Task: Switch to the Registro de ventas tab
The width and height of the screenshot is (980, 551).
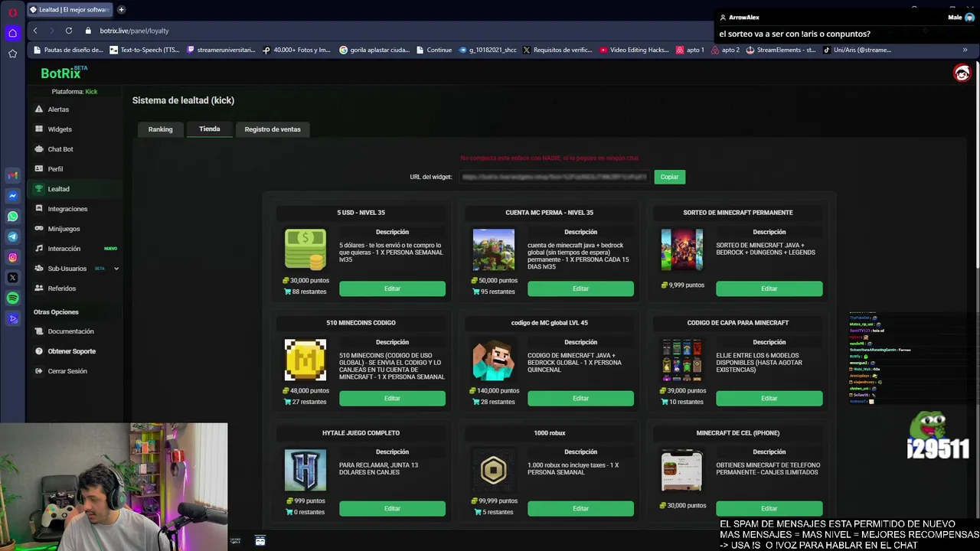Action: pyautogui.click(x=273, y=129)
